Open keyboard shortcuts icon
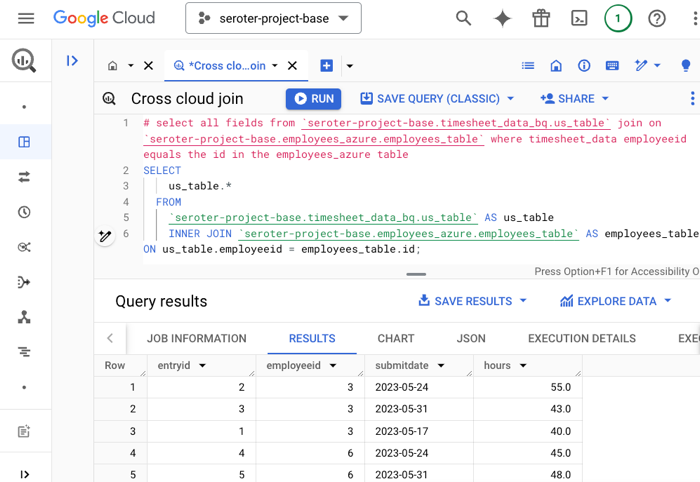The height and width of the screenshot is (482, 700). point(612,66)
